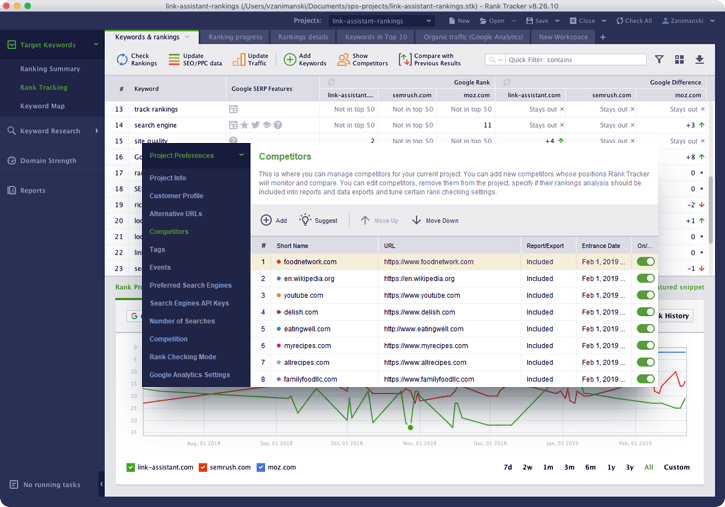Screen dimensions: 725x507
Task: Click the Google Difference refresh icon
Action: pyautogui.click(x=507, y=82)
